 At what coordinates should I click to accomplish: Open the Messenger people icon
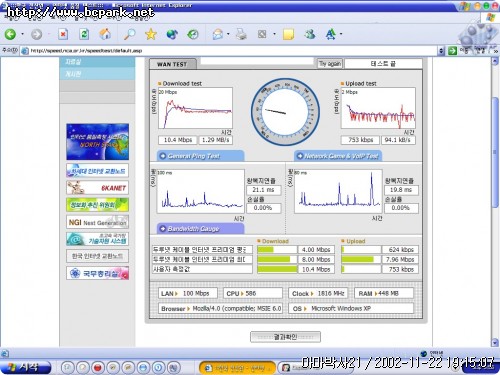point(310,34)
